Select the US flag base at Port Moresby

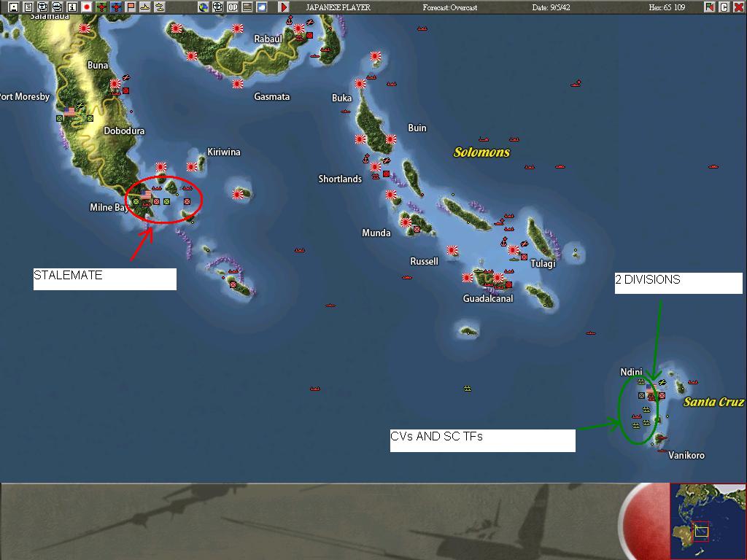[69, 112]
